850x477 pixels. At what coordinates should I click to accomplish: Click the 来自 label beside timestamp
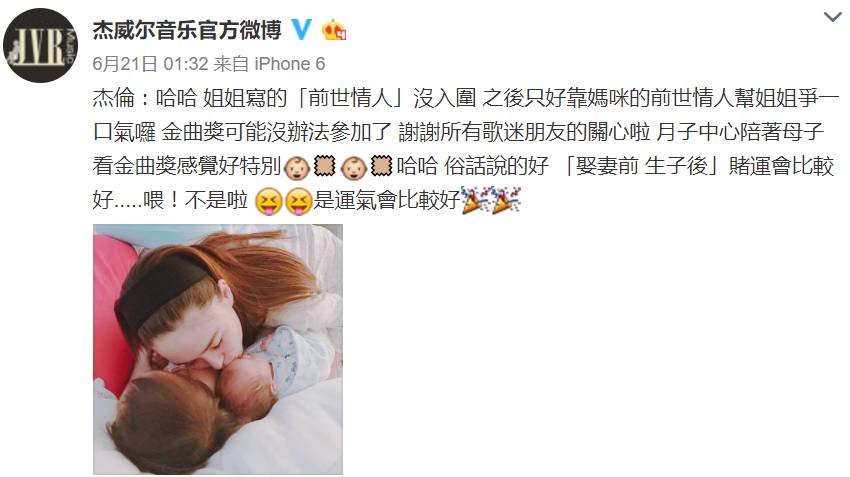(x=231, y=64)
